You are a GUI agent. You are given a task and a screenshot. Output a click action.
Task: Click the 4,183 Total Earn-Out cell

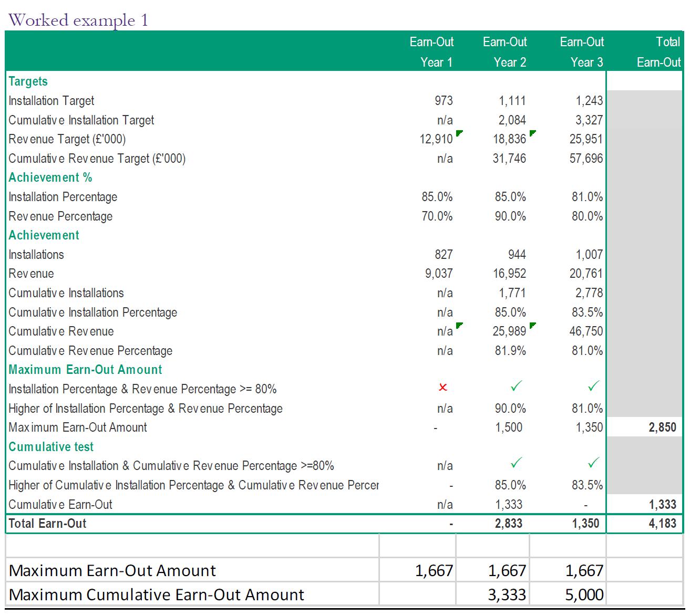(x=662, y=524)
